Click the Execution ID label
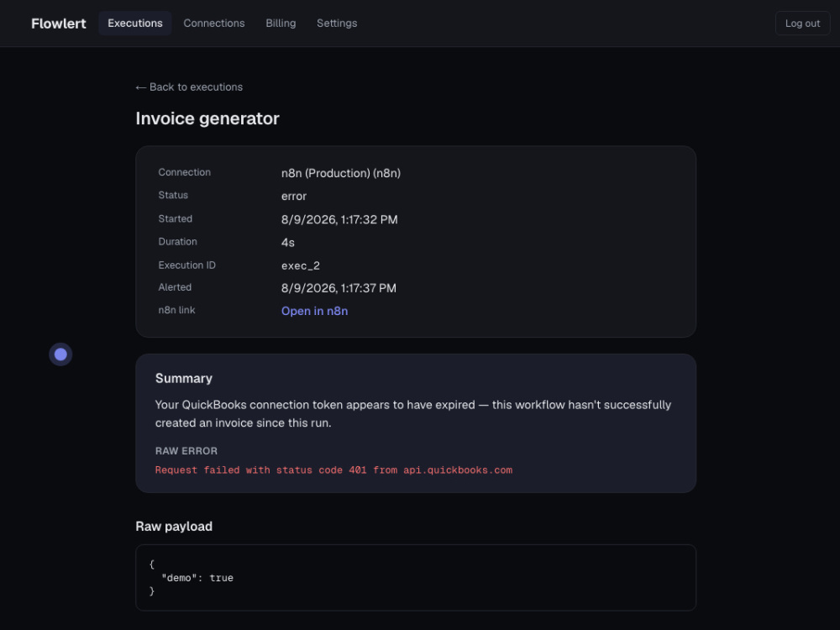 186,265
